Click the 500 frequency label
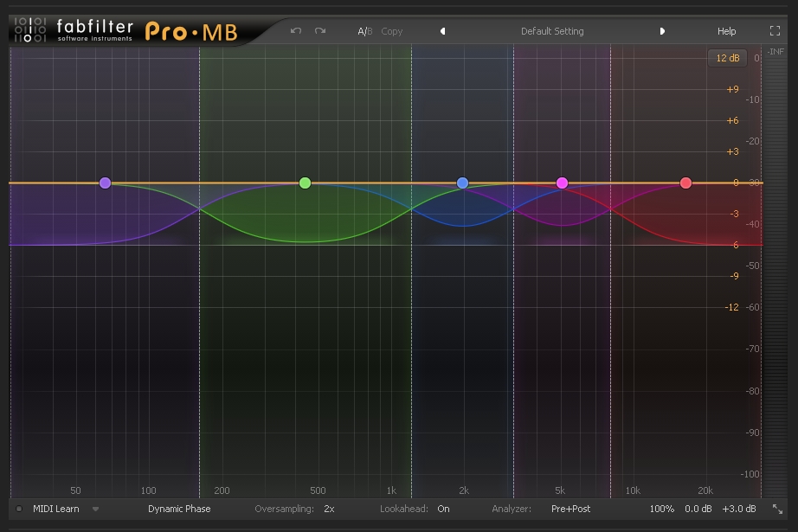This screenshot has height=532, width=798. tap(318, 490)
